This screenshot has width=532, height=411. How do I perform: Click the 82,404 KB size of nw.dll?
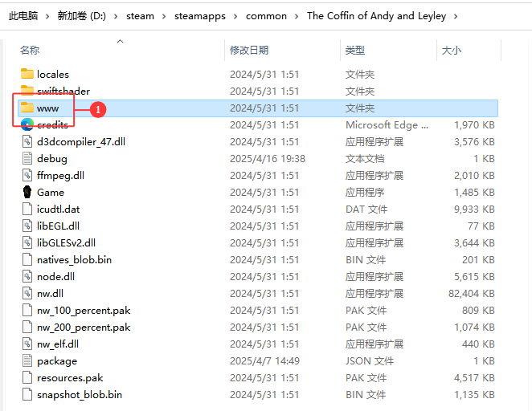472,294
